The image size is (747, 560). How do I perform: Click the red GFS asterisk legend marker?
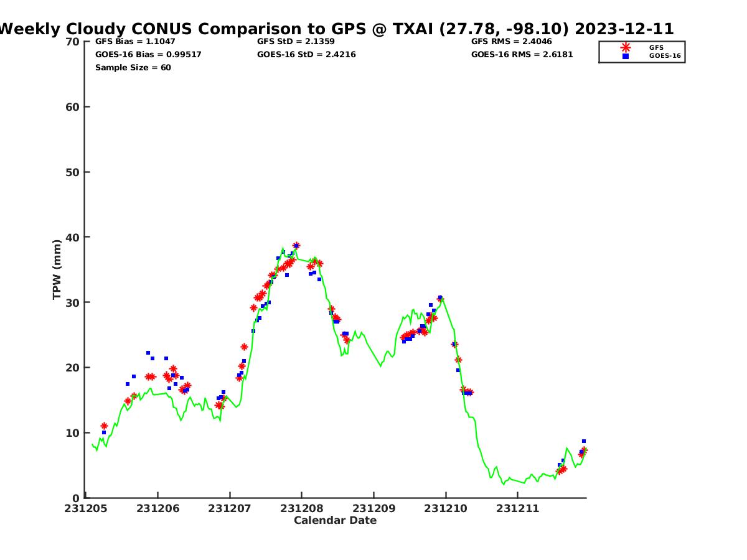(625, 47)
